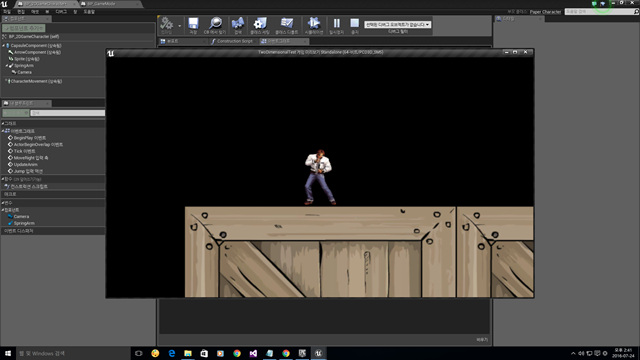Click the Windows Start button
Viewport: 640px width, 360px height.
8,353
